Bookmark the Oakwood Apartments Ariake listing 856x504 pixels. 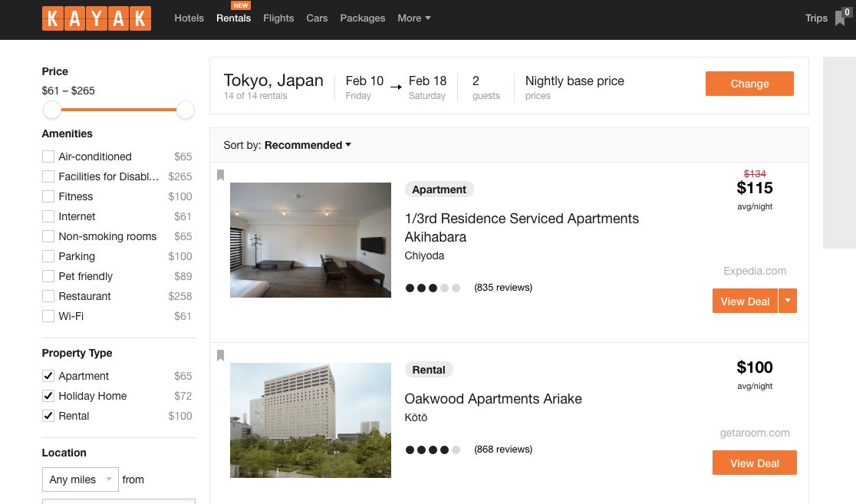[x=221, y=355]
